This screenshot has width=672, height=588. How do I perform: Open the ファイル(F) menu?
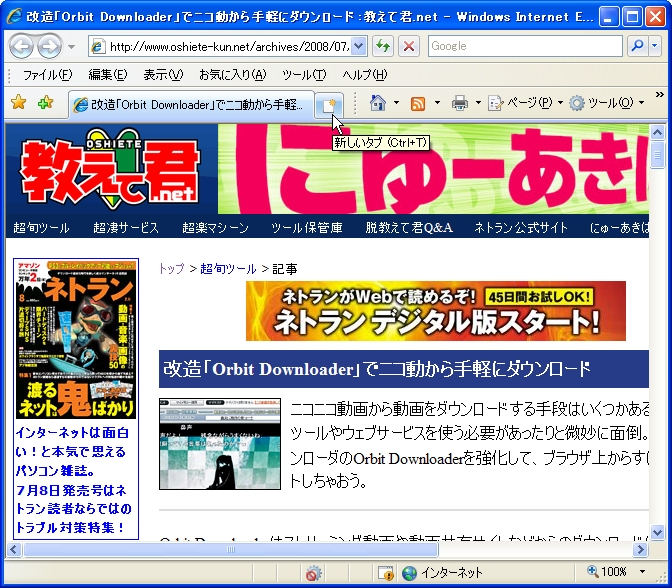[47, 75]
